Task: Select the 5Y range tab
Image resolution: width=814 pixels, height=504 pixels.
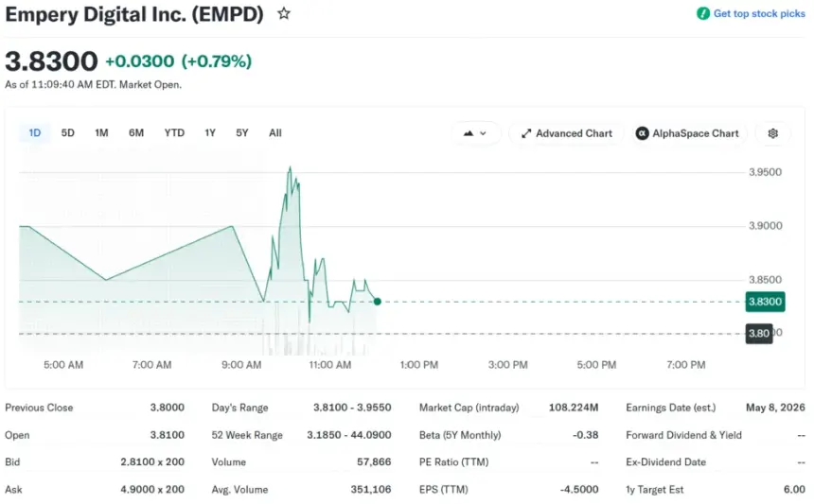Action: (x=242, y=132)
